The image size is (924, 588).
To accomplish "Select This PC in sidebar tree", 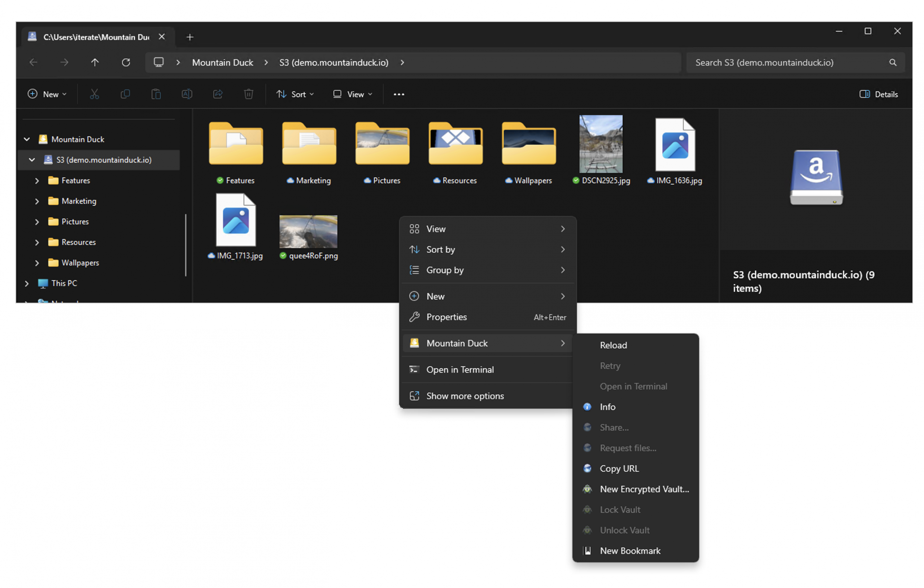I will [64, 283].
